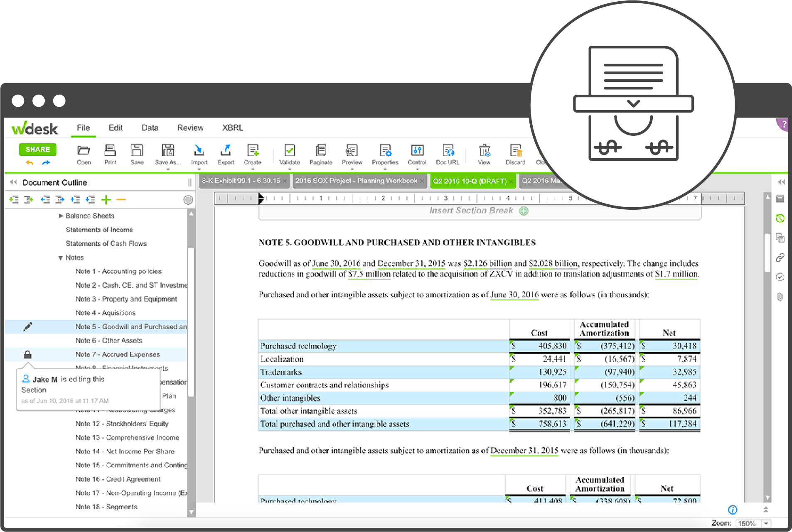This screenshot has width=792, height=532.
Task: Click the lock icon beside Note 7
Action: (27, 354)
